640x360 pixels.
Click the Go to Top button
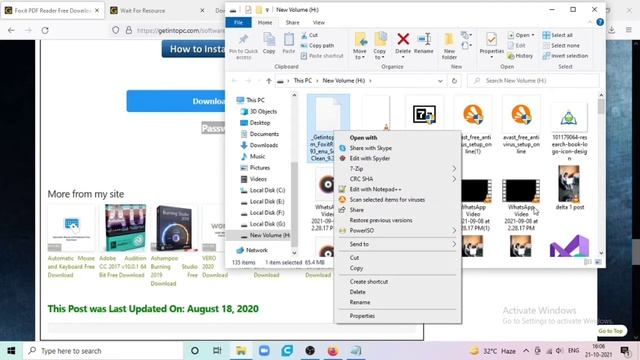[611, 331]
